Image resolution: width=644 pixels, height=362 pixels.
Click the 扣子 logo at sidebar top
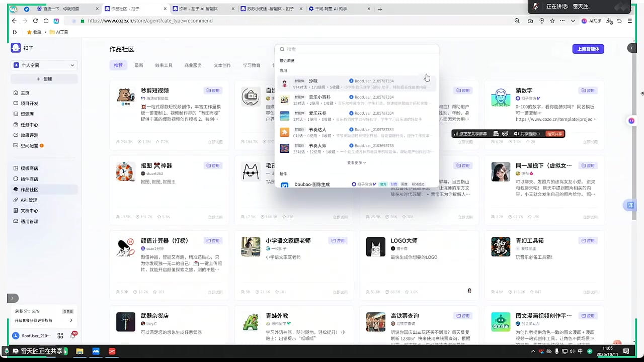click(x=16, y=48)
